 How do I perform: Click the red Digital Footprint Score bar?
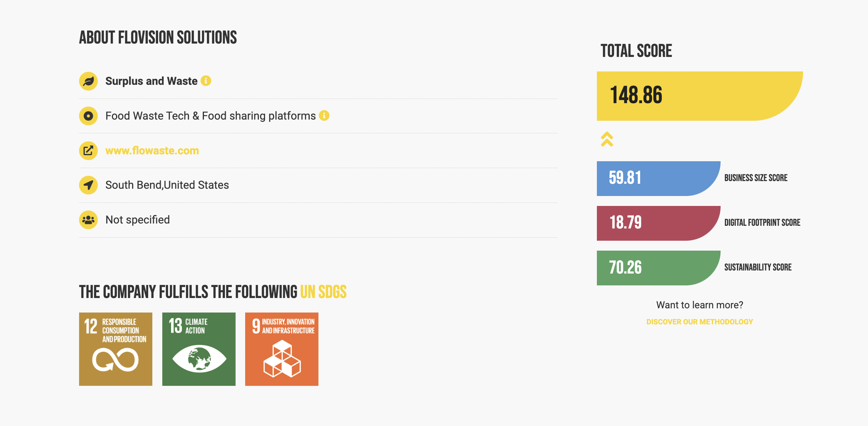coord(658,223)
